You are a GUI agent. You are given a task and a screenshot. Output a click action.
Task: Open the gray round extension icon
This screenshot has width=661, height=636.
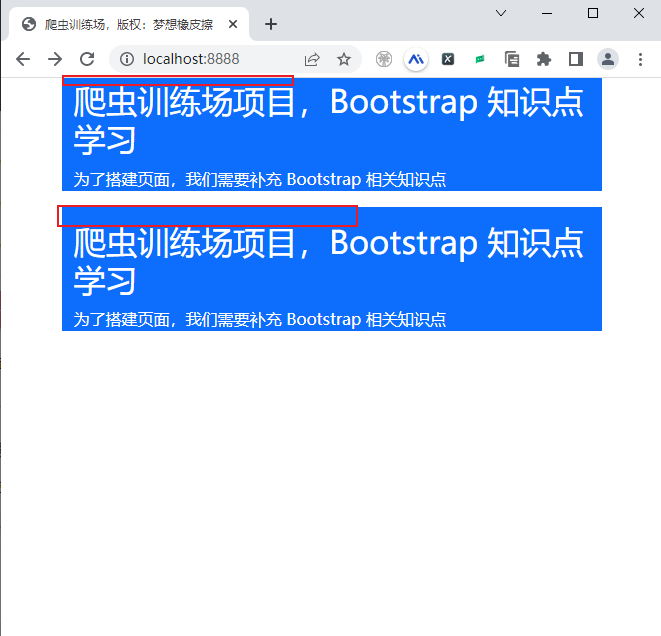pyautogui.click(x=384, y=59)
